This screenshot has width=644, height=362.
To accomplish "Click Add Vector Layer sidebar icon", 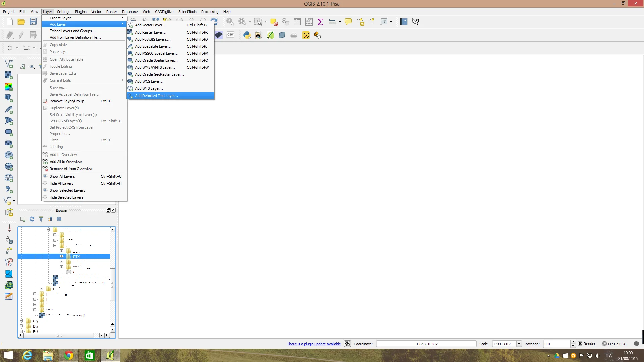I will [x=9, y=64].
